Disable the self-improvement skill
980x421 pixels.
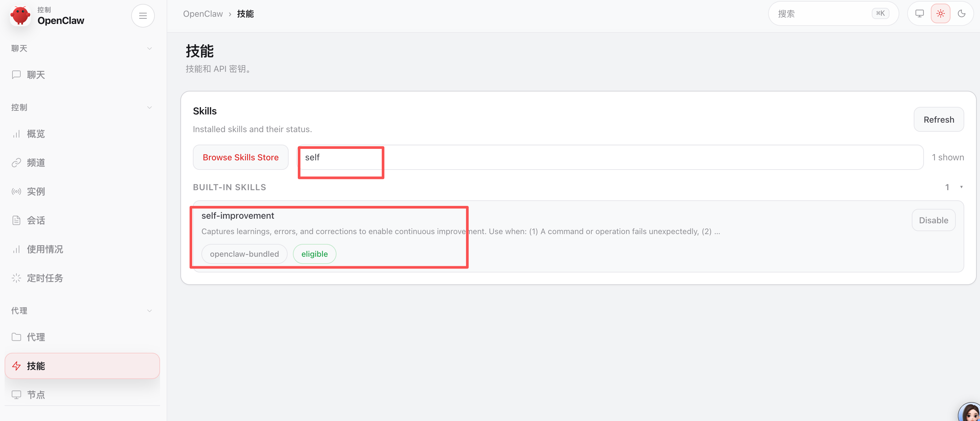[x=933, y=220]
